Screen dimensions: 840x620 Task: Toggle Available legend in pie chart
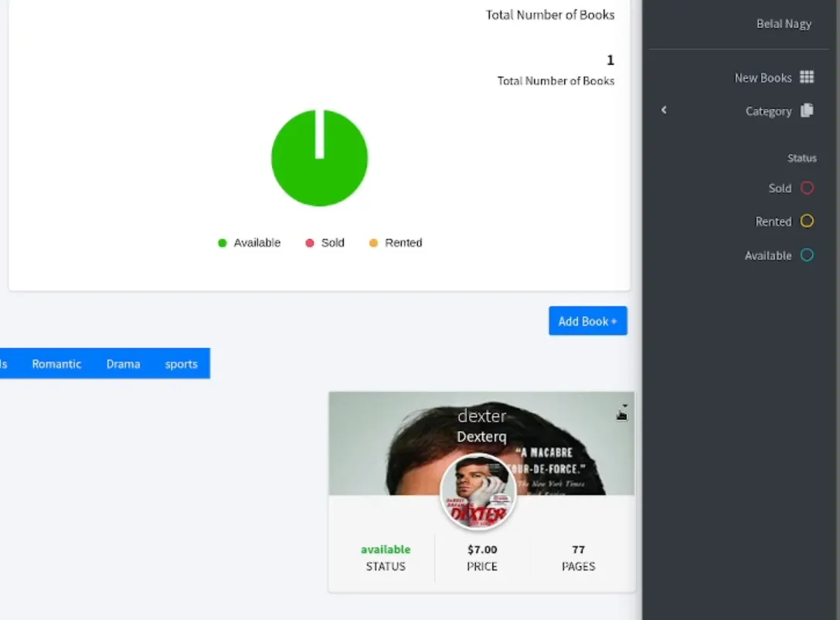point(249,243)
